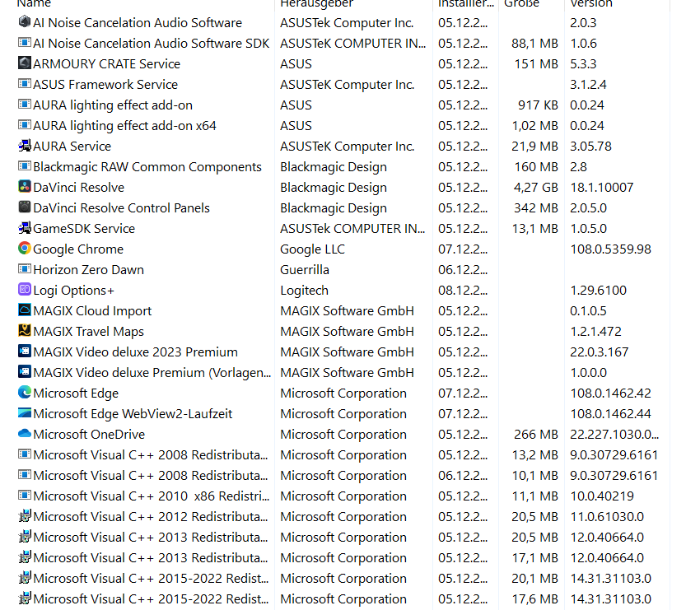Click the DaVinci Resolve app icon
Screen dimensions: 700x610
(25, 187)
